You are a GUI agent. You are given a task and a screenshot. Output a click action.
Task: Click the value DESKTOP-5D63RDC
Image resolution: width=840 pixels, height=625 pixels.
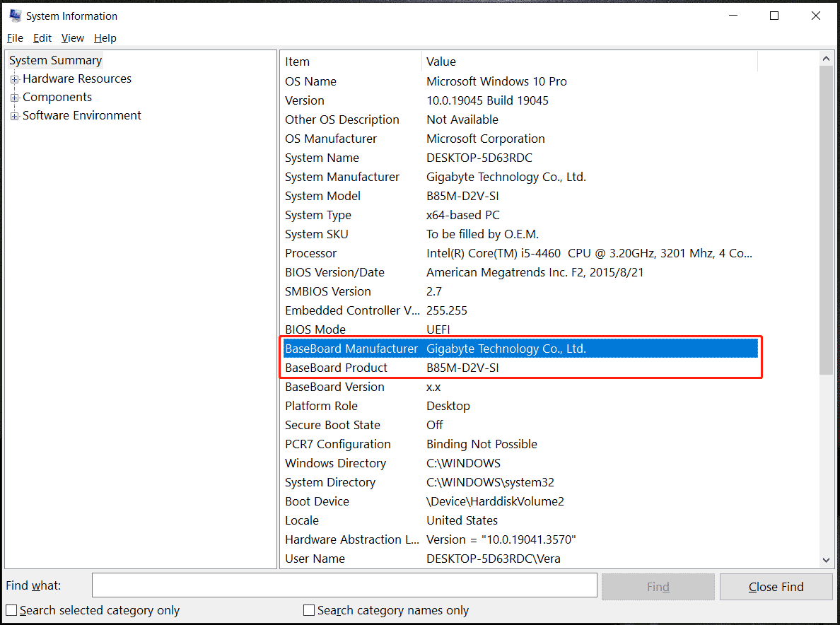[479, 158]
